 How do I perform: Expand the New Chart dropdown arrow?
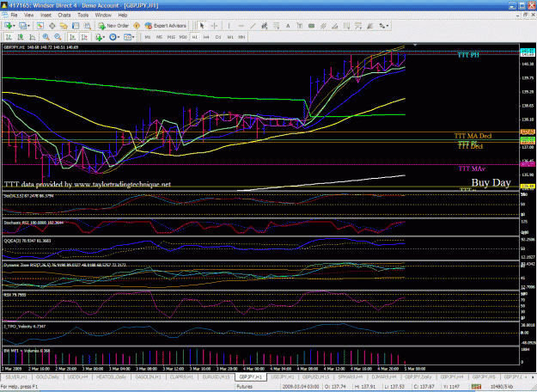tap(14, 26)
